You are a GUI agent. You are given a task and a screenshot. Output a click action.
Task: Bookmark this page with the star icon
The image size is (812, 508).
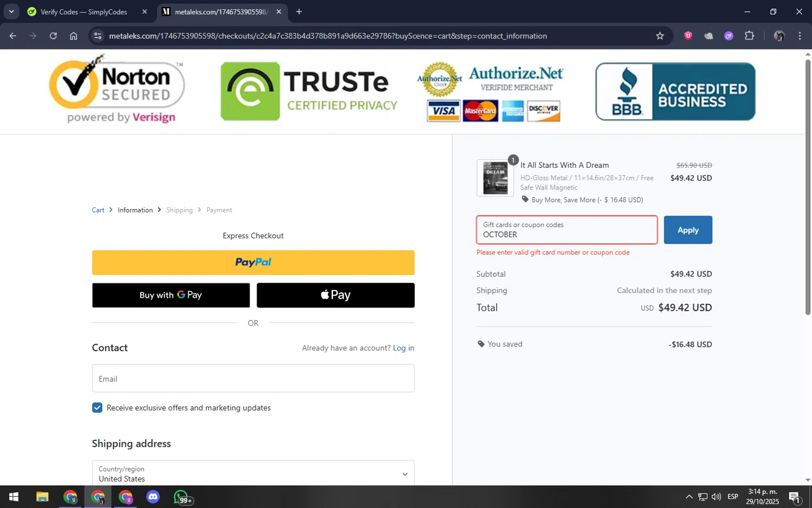pyautogui.click(x=660, y=36)
